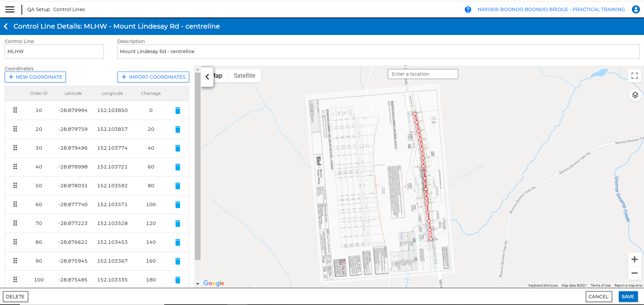The height and width of the screenshot is (305, 644).
Task: Grab the drag handle for Order ID 30
Action: (15, 148)
